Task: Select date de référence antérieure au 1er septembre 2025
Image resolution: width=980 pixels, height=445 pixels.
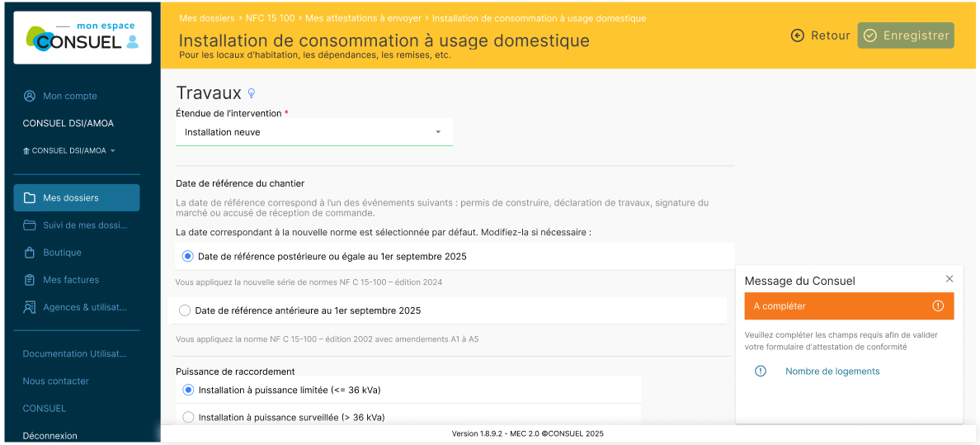Action: tap(185, 311)
